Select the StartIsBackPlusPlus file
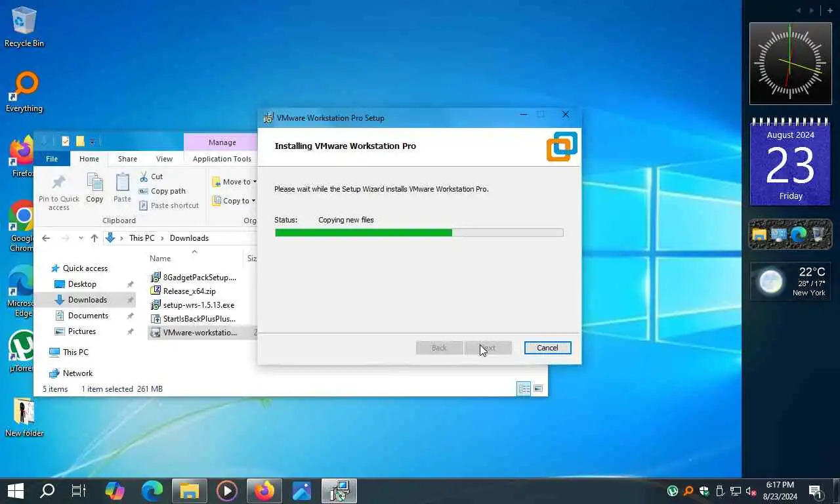Image resolution: width=840 pixels, height=504 pixels. tap(193, 319)
